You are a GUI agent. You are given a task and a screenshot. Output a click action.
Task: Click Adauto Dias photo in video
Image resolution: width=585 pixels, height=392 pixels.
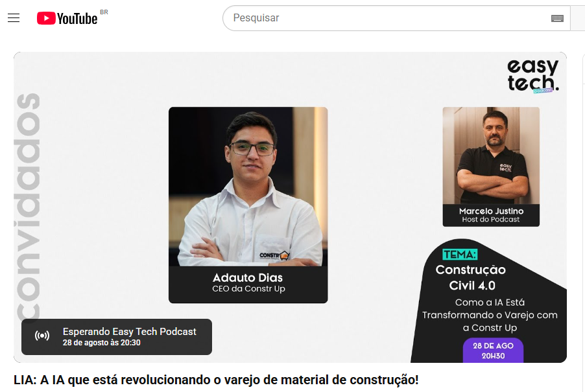pos(248,187)
